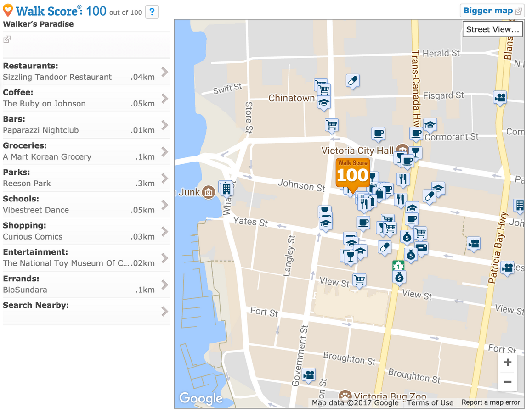This screenshot has width=532, height=413.
Task: Select Reeson Park entry
Action: 27,184
